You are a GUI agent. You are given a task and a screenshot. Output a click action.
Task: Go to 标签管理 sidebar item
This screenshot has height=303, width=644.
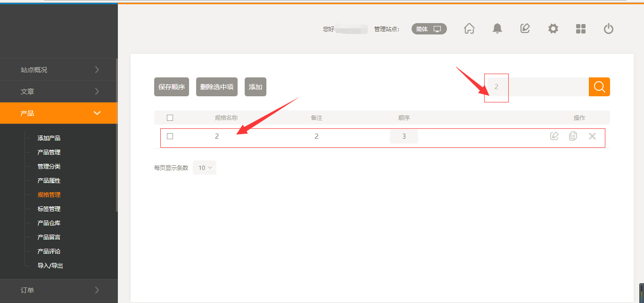[49, 209]
